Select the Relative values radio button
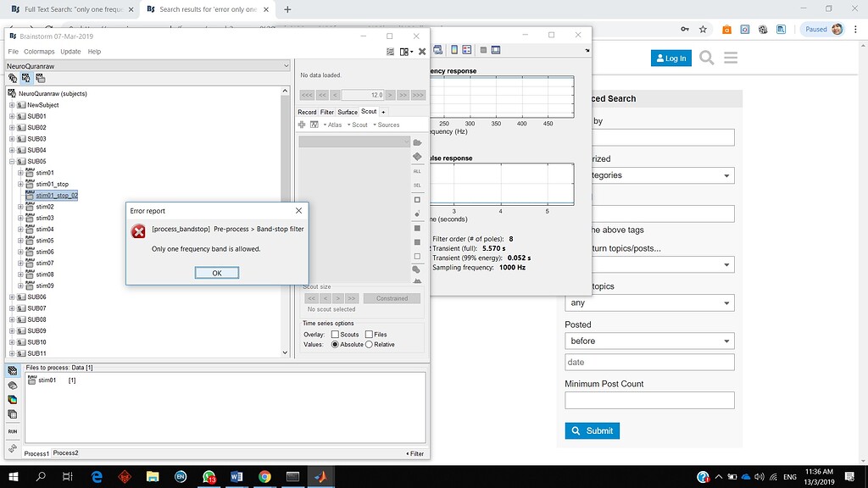 point(369,345)
